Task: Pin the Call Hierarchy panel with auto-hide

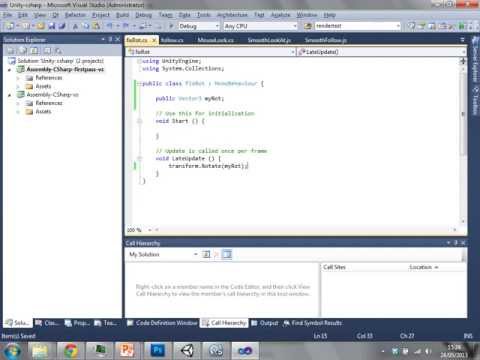Action: pos(456,243)
